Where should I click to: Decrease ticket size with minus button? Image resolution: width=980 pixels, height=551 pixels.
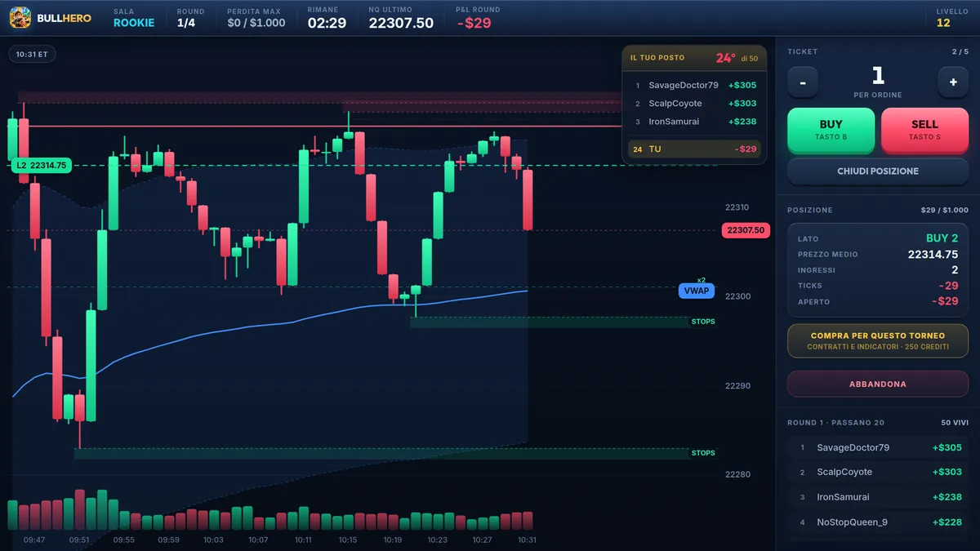coord(803,82)
